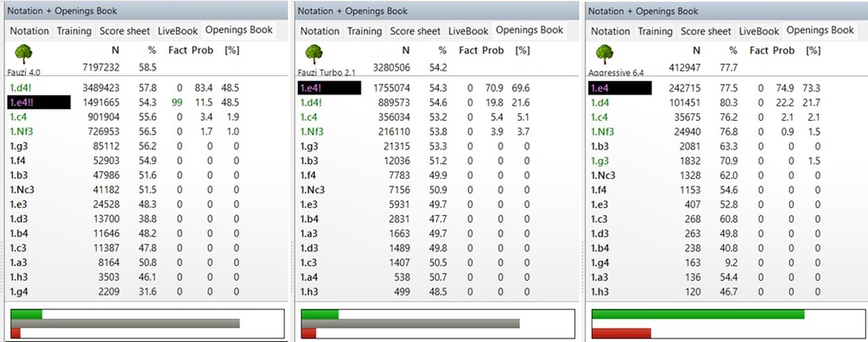Select move 1.d4! in Fauzi Turbo 2.1 book
The height and width of the screenshot is (342, 868).
click(x=312, y=103)
